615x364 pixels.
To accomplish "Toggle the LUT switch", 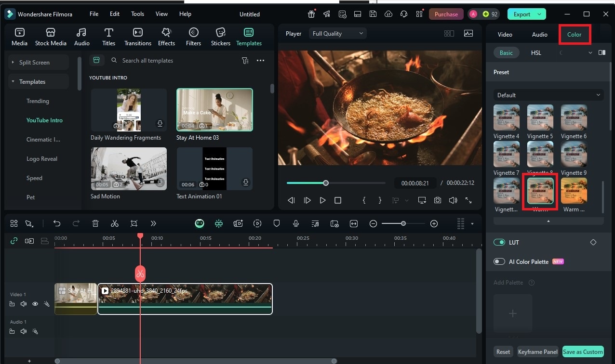I will [499, 243].
